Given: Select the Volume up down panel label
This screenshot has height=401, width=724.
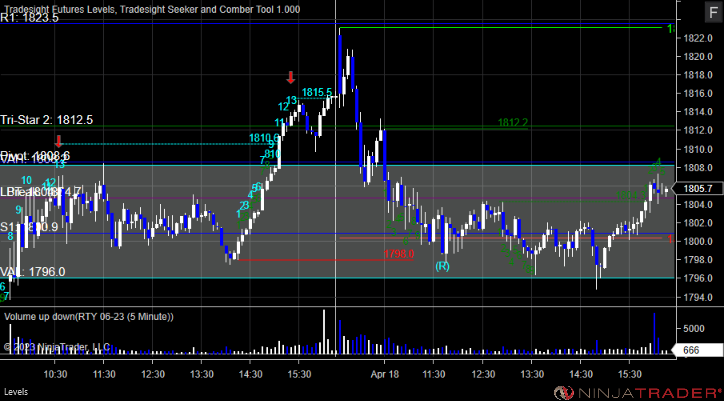Looking at the screenshot, I should tap(89, 317).
